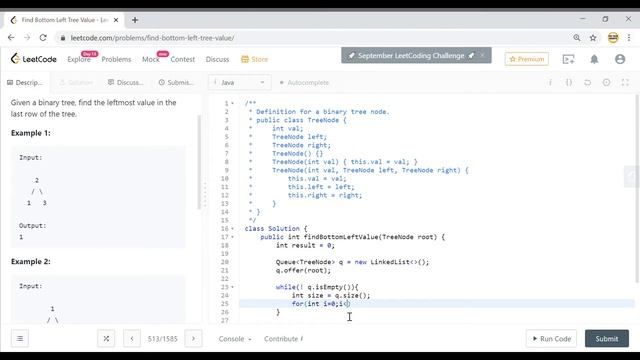Open the Mock menu item
Screen dimensions: 640x360
151,59
